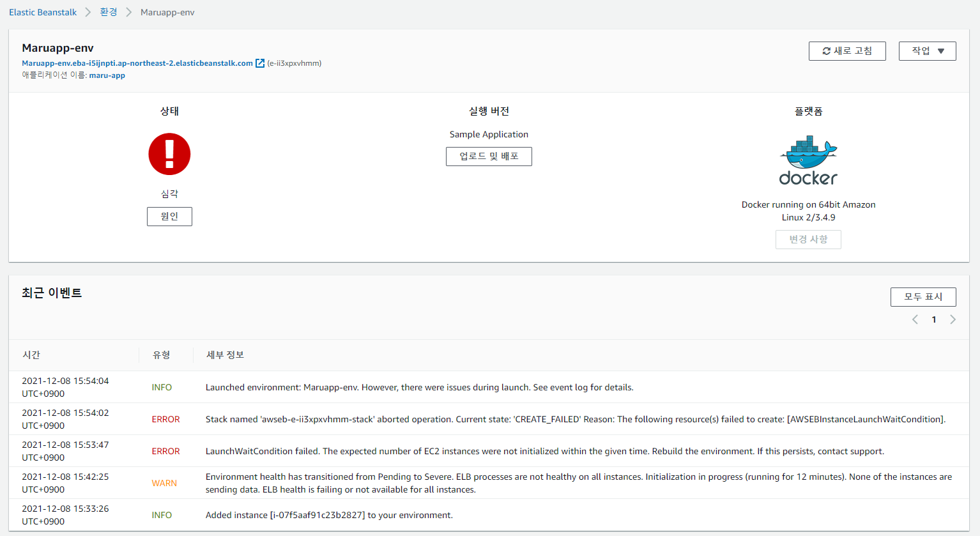Select the 'Launched environment: Maruapp-env' event message
This screenshot has width=980, height=536.
(x=420, y=387)
